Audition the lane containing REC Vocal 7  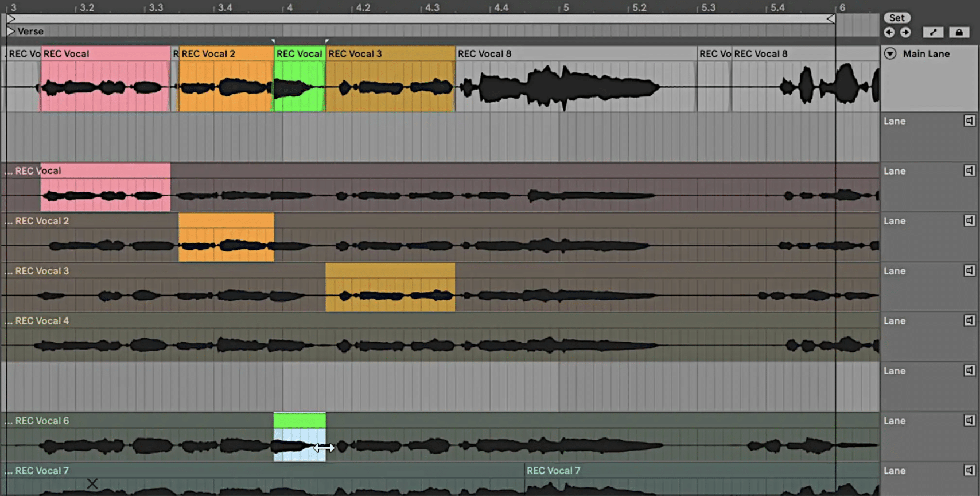point(969,470)
